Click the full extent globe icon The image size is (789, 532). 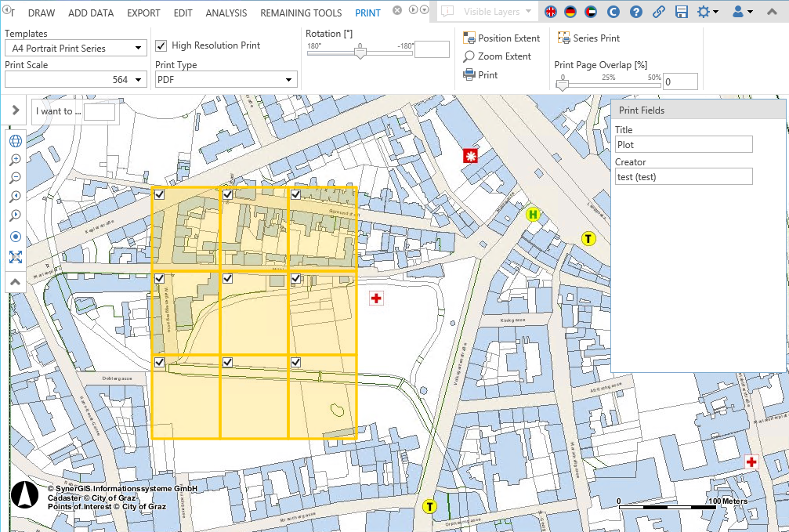(x=15, y=141)
